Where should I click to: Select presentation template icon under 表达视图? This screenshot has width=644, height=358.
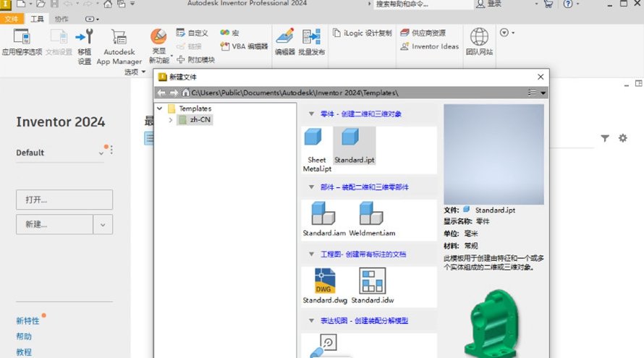point(323,345)
